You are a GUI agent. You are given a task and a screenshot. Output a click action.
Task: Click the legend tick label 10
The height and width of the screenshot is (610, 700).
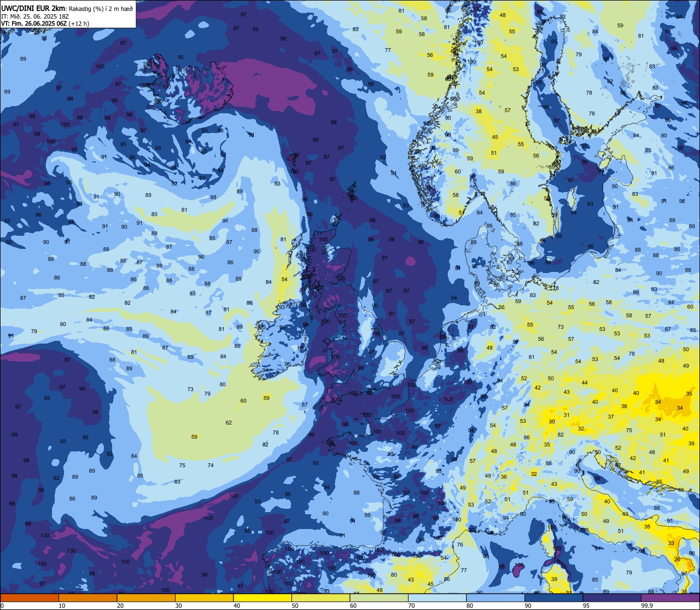tap(62, 606)
